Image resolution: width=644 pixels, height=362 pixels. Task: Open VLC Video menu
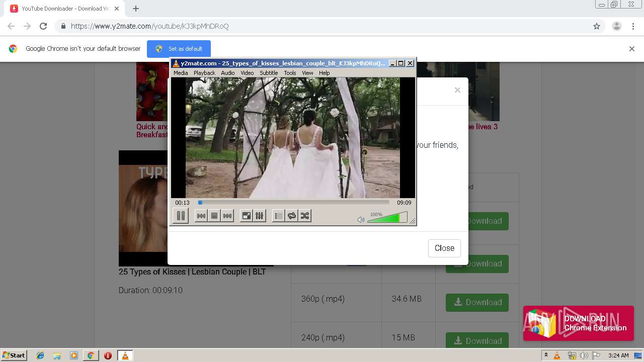[x=247, y=73]
